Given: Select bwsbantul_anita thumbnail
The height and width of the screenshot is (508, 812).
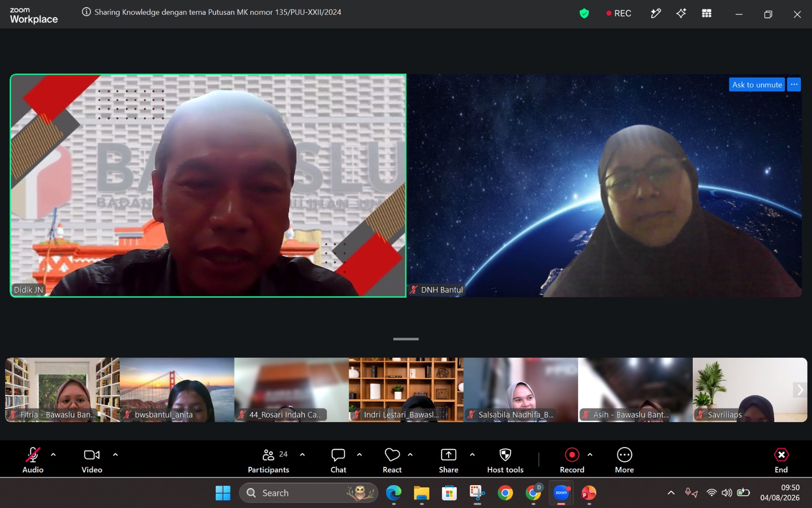Looking at the screenshot, I should point(177,390).
